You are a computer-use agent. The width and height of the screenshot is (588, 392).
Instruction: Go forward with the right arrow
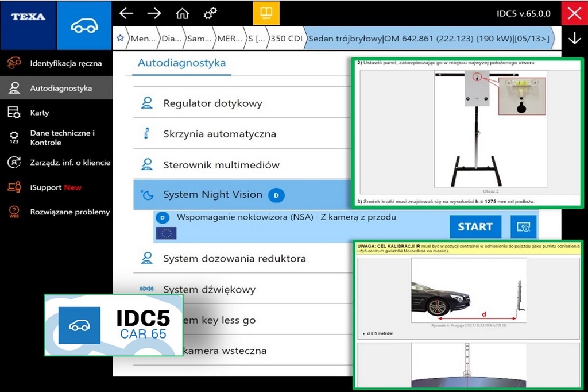(x=154, y=14)
